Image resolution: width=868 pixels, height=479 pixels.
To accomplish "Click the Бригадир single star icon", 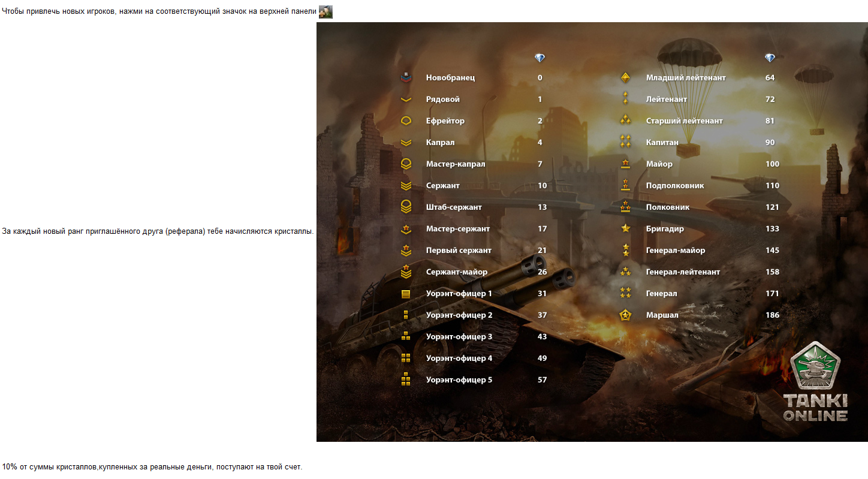I will click(625, 228).
